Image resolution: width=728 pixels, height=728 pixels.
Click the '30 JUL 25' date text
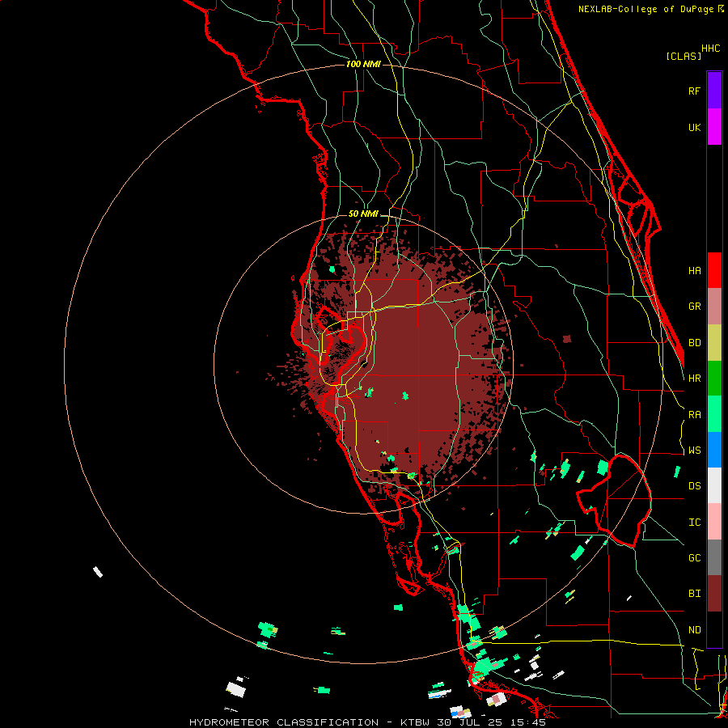click(472, 722)
